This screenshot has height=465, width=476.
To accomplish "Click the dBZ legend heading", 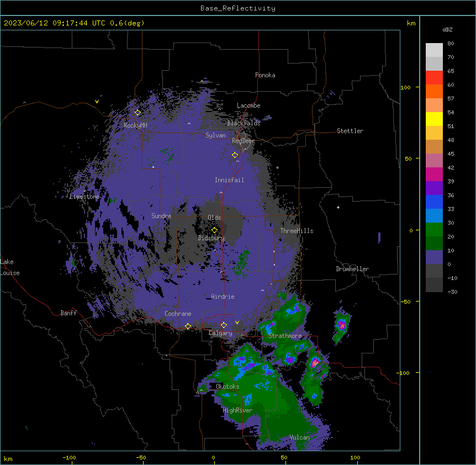I will point(447,29).
